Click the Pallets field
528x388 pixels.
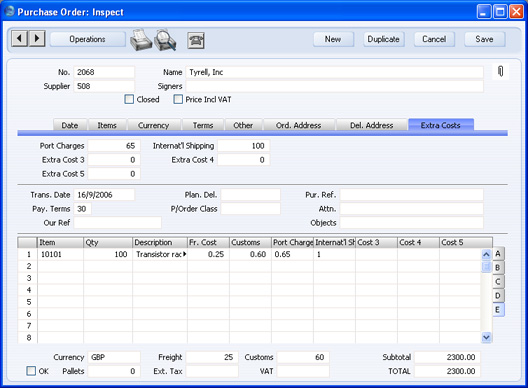[114, 371]
